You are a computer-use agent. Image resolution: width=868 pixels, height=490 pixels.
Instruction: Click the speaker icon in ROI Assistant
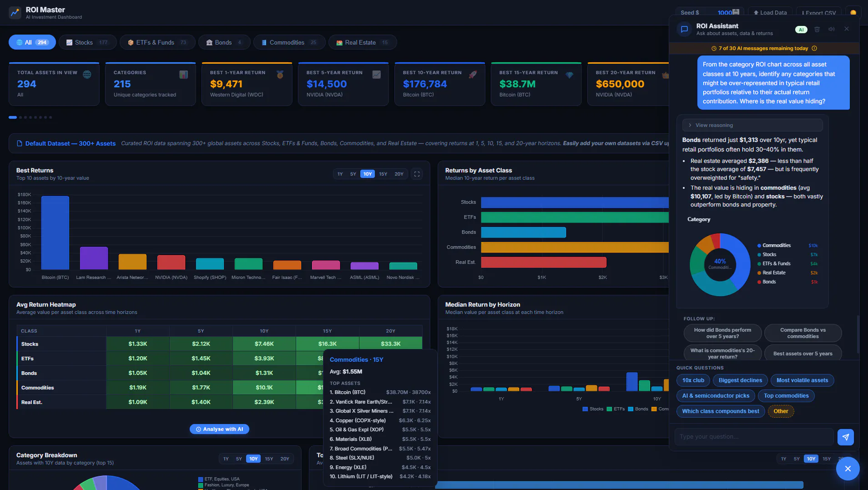pyautogui.click(x=832, y=30)
